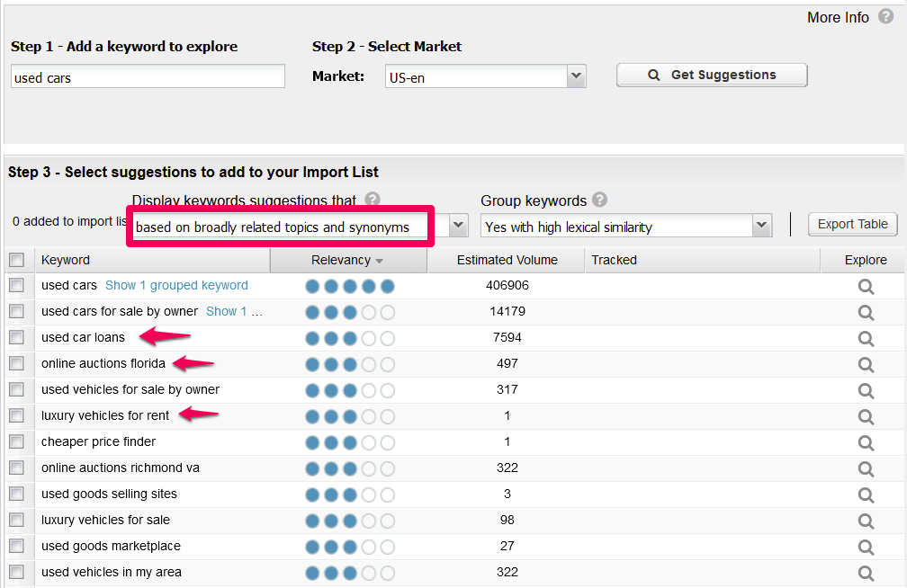This screenshot has width=907, height=588.
Task: Open explore magnifier for used car loans
Action: pyautogui.click(x=866, y=338)
